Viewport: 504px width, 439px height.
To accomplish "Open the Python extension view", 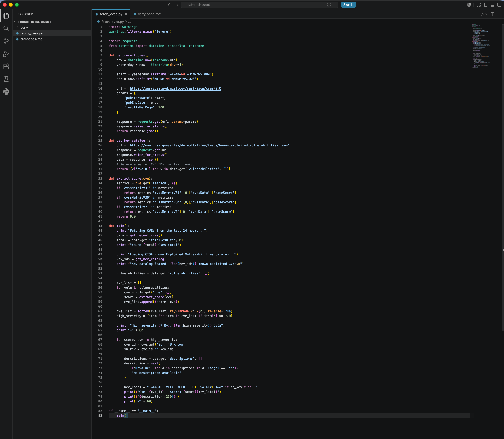I will [6, 92].
